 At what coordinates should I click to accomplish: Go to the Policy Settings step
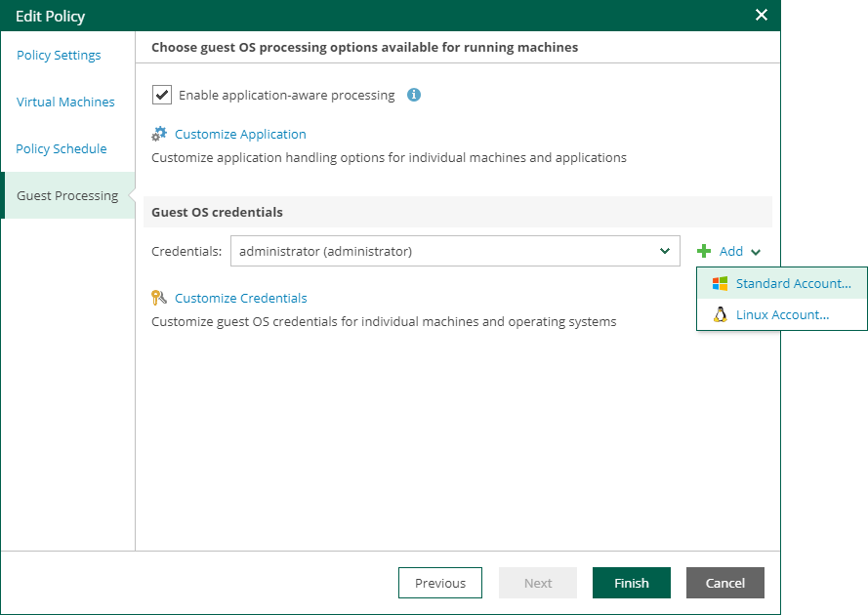[x=59, y=56]
